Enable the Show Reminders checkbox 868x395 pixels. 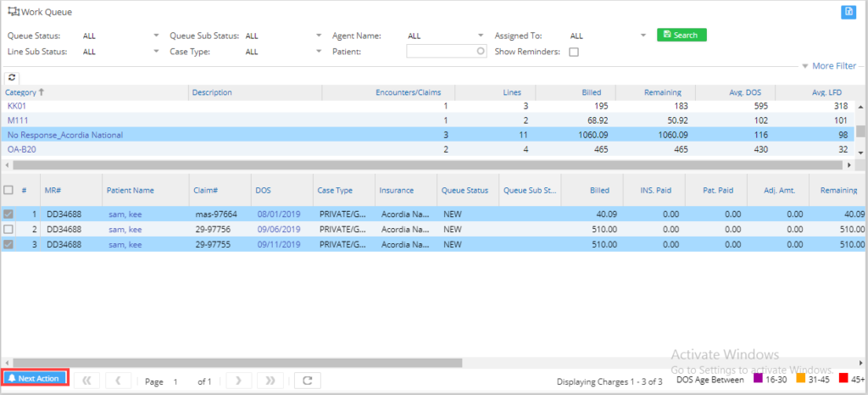point(574,52)
